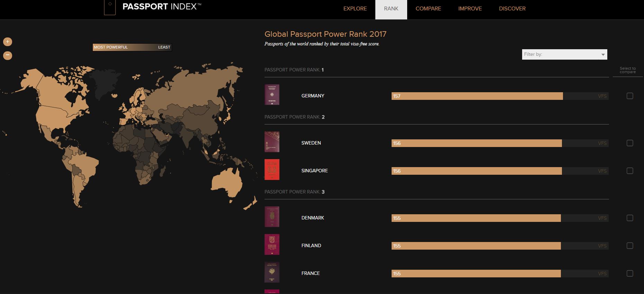This screenshot has width=644, height=294.
Task: Click the Sweden passport cover icon
Action: [x=272, y=142]
